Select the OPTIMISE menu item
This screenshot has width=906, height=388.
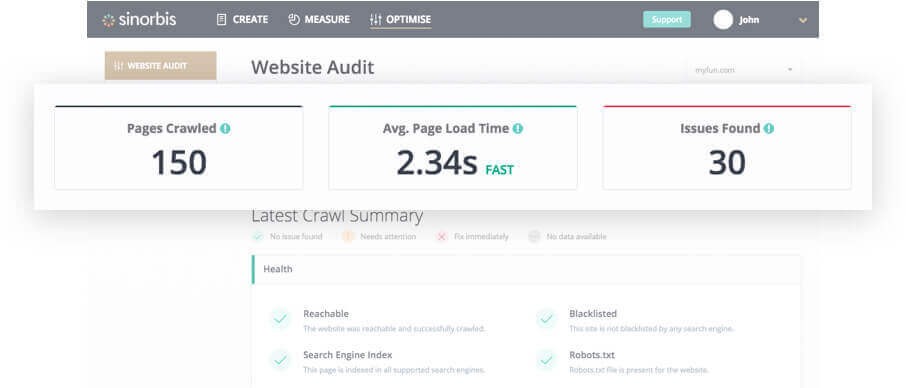pyautogui.click(x=400, y=20)
